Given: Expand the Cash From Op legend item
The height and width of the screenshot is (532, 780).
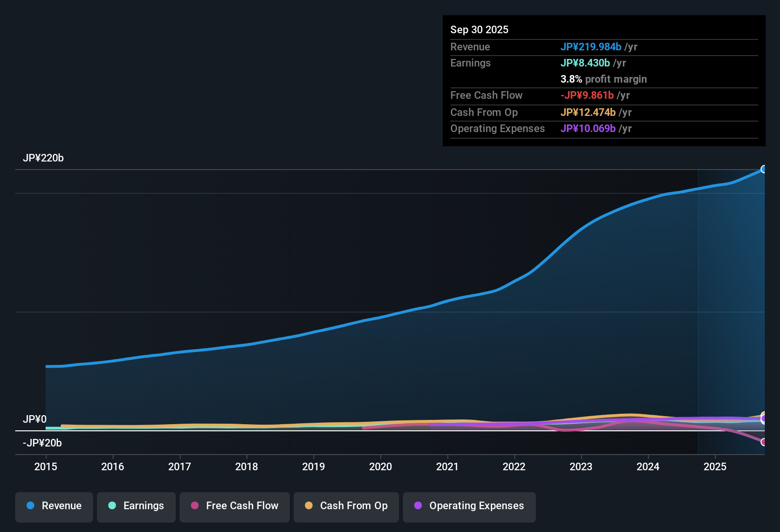Looking at the screenshot, I should click(346, 506).
